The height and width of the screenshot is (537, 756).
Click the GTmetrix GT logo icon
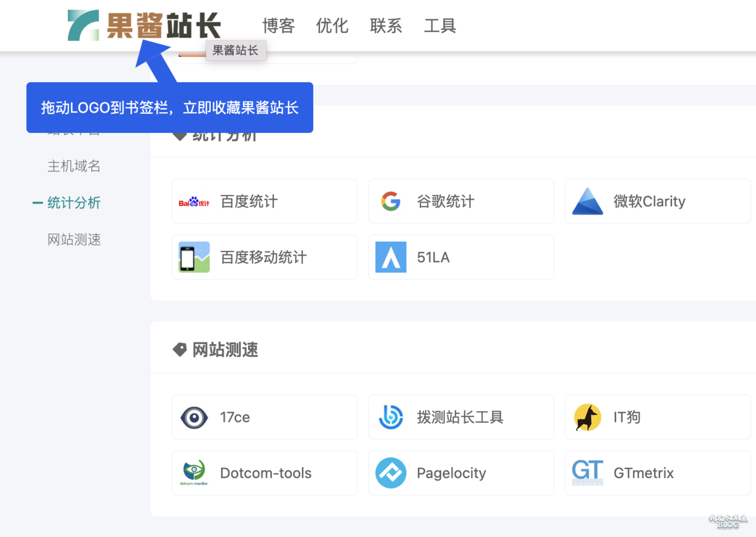coord(588,473)
